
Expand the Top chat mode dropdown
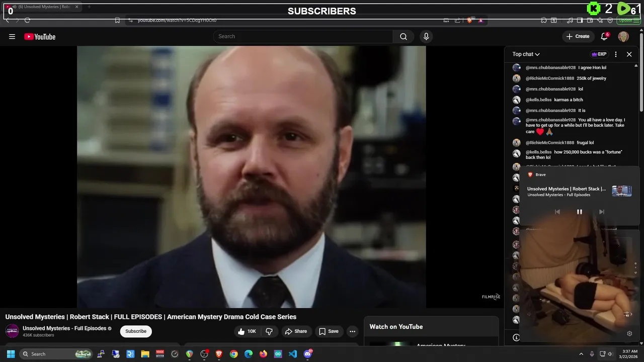tap(526, 54)
